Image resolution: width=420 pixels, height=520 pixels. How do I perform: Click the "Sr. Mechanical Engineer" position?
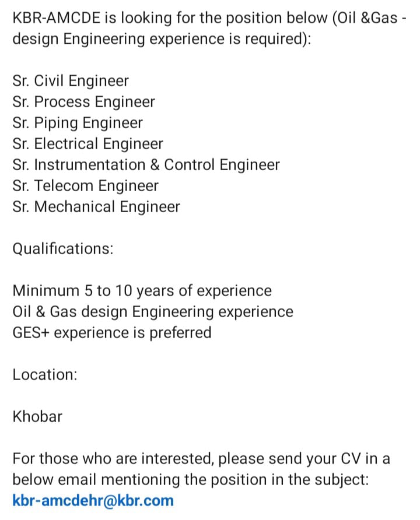(96, 207)
